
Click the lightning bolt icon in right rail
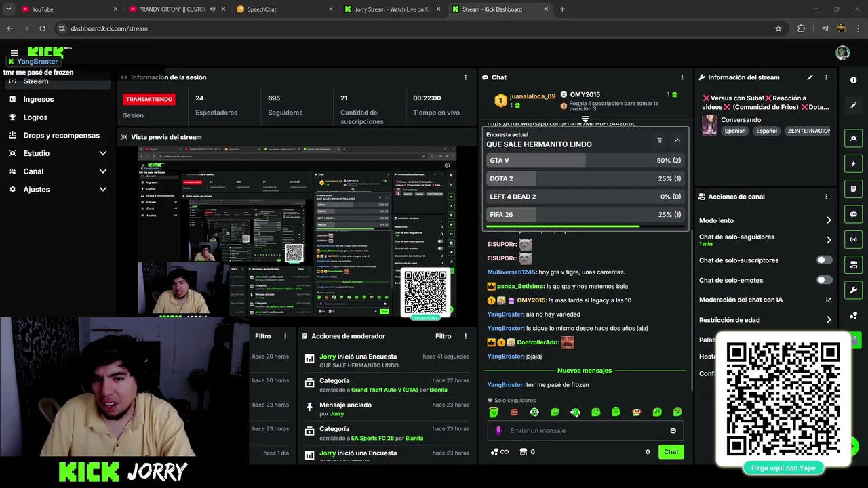(x=853, y=163)
